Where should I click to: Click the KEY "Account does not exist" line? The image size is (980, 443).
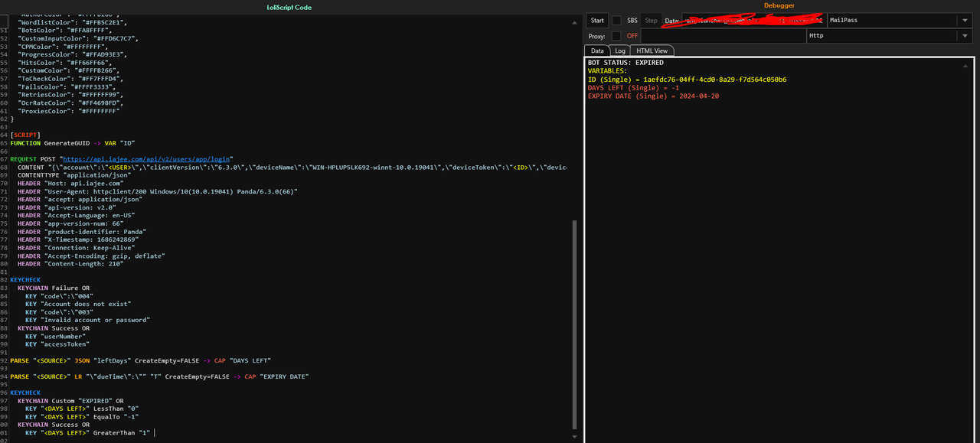coord(78,305)
